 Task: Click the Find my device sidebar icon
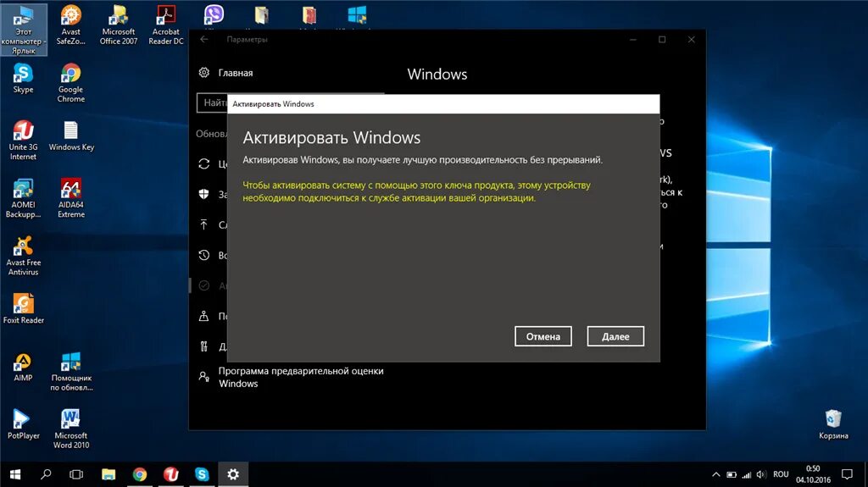203,316
